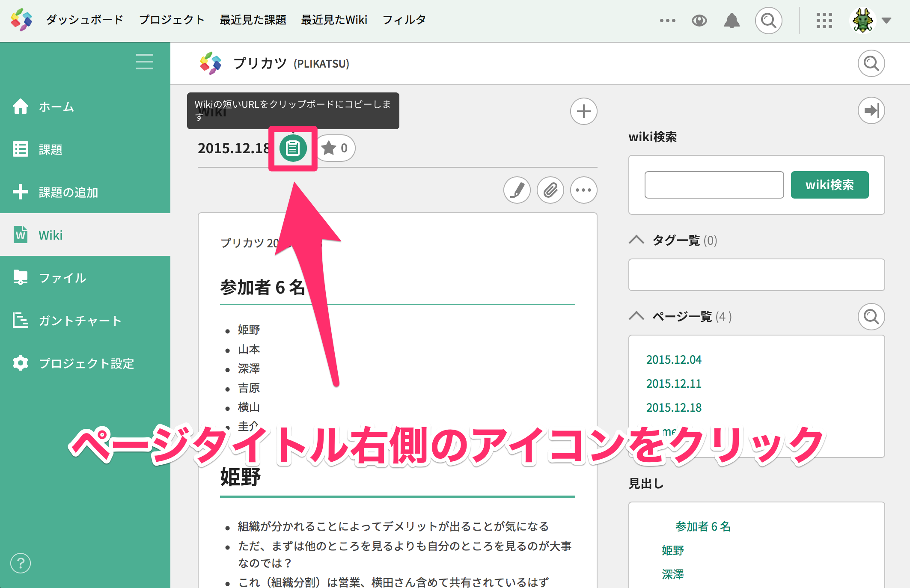Open the プロジェクト menu item

[x=172, y=20]
